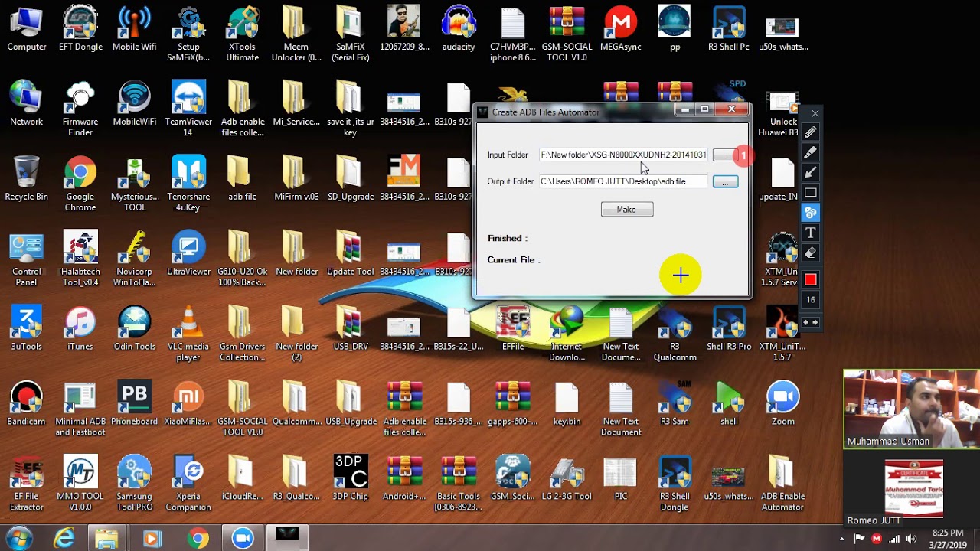Click the EF File Extractor icon
Viewport: 980px width, 551px height.
tap(26, 484)
